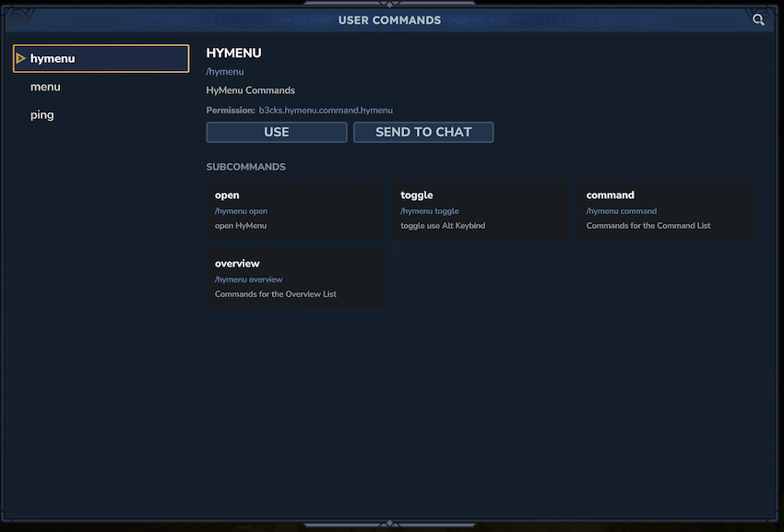
Task: Click the /hymenu overview command link
Action: (x=248, y=279)
